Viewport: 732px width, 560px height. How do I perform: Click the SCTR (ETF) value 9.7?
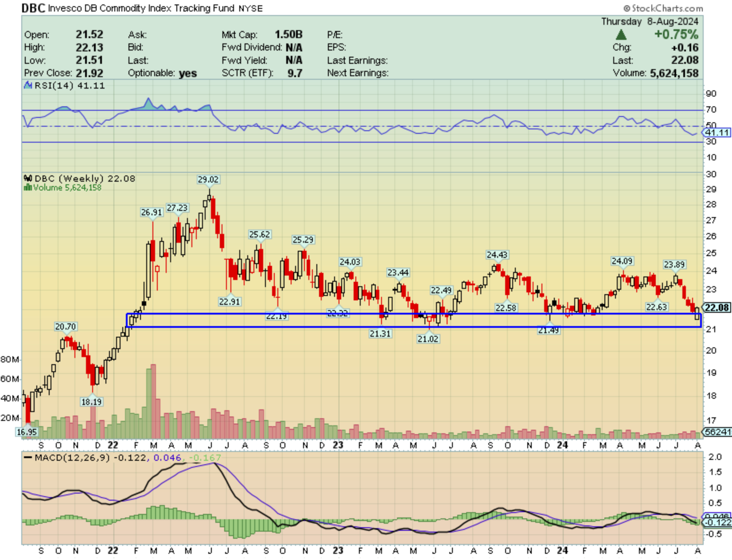pos(295,73)
